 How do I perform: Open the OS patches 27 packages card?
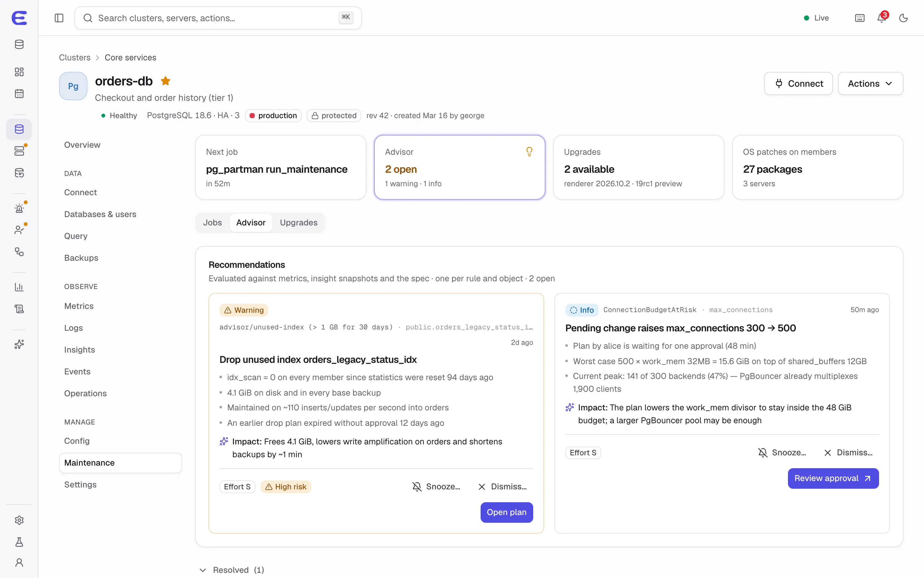click(x=817, y=167)
